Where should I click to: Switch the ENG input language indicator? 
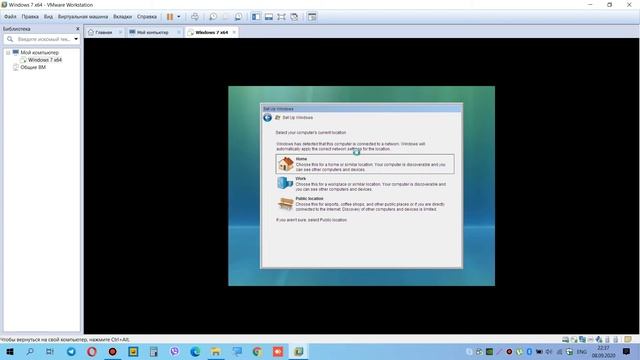click(582, 351)
